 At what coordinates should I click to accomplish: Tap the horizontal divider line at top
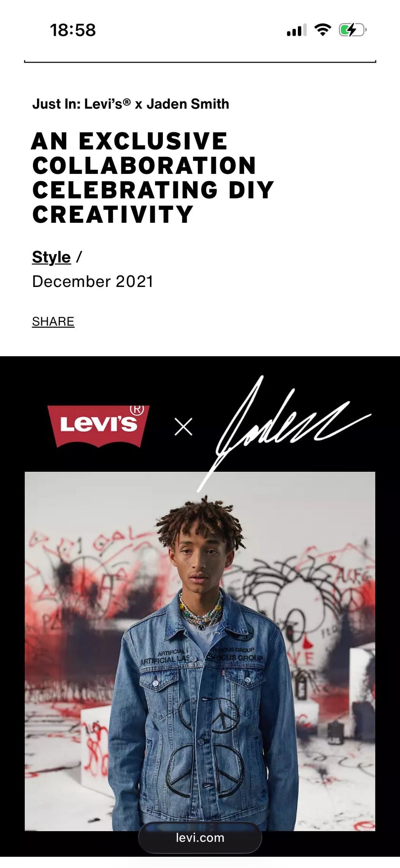[200, 62]
